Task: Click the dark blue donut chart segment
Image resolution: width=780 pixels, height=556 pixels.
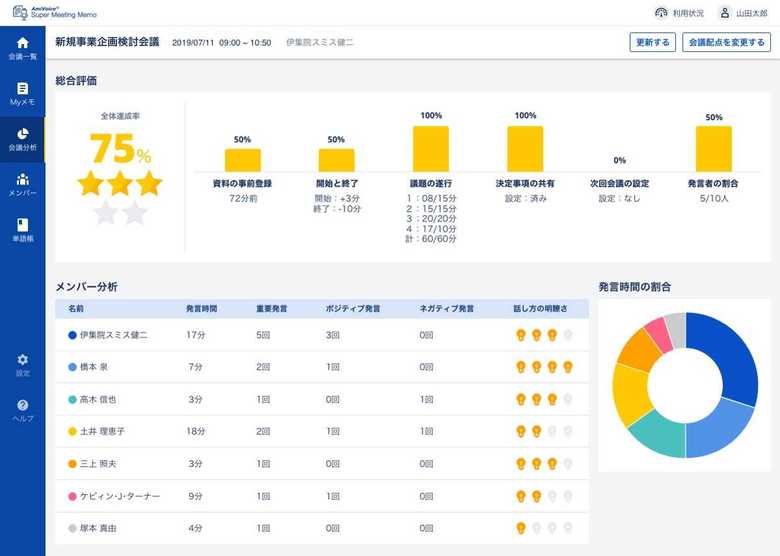Action: 729,356
